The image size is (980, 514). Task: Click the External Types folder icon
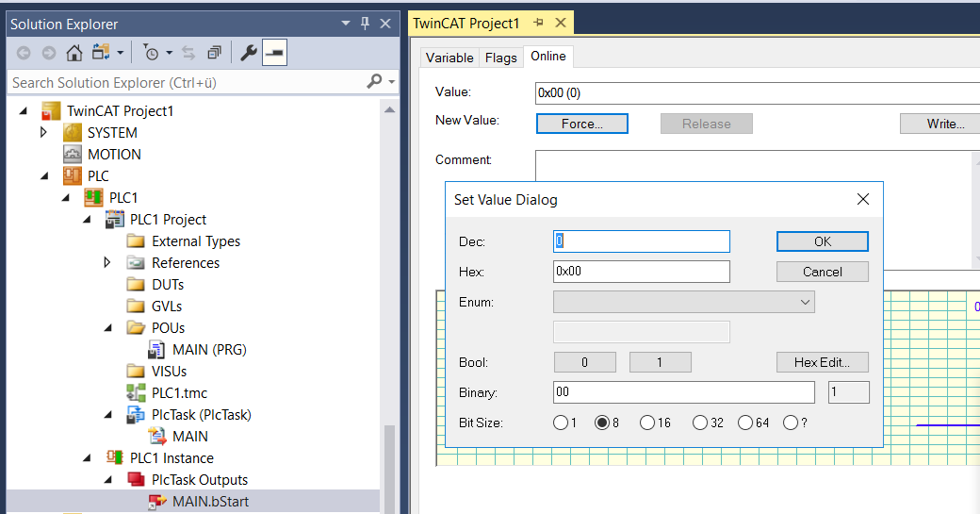pos(136,241)
